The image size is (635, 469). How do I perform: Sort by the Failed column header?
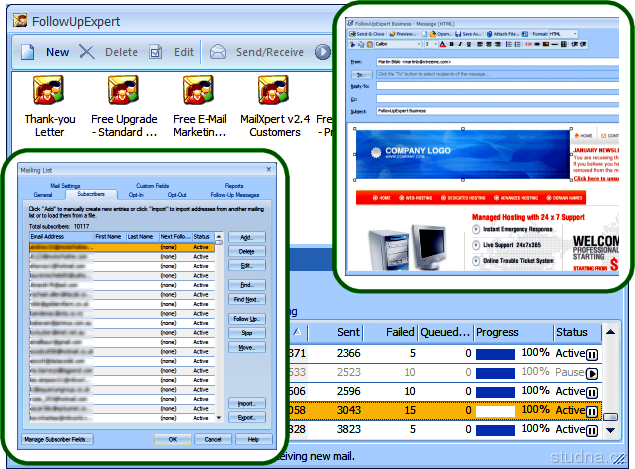390,333
